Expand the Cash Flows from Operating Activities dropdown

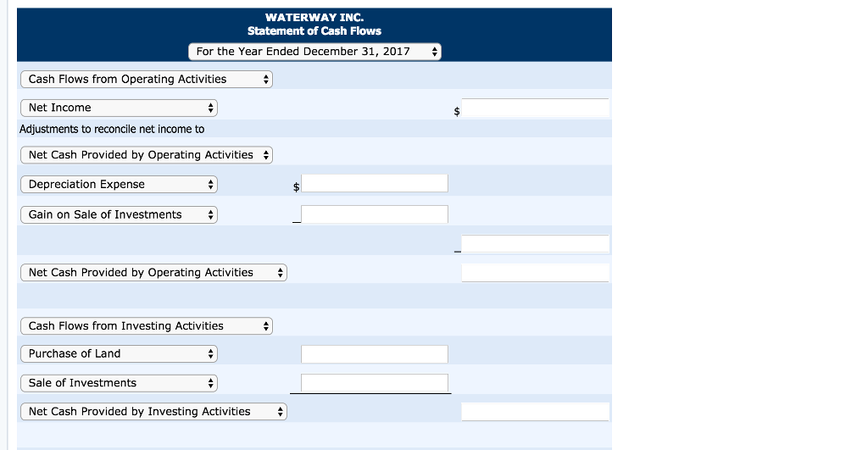pyautogui.click(x=146, y=79)
